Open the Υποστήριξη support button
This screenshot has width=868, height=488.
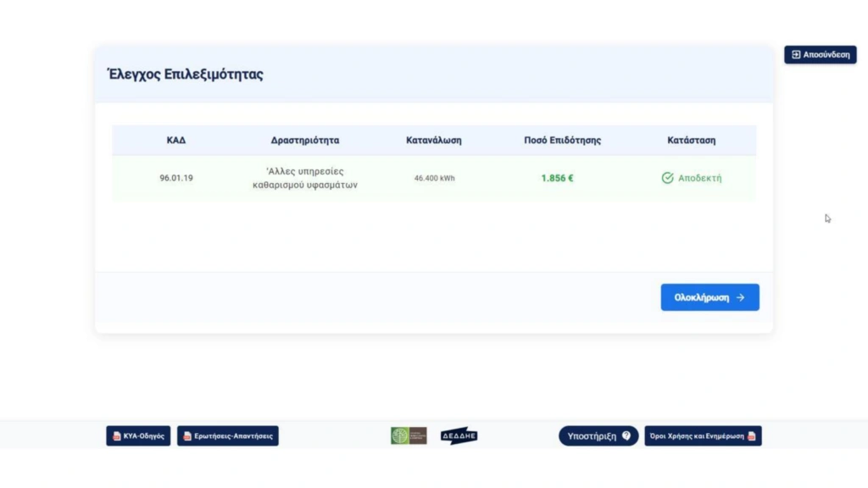tap(598, 436)
